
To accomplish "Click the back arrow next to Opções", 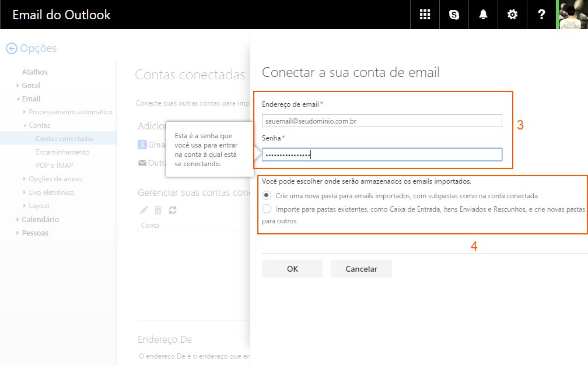I will 12,48.
